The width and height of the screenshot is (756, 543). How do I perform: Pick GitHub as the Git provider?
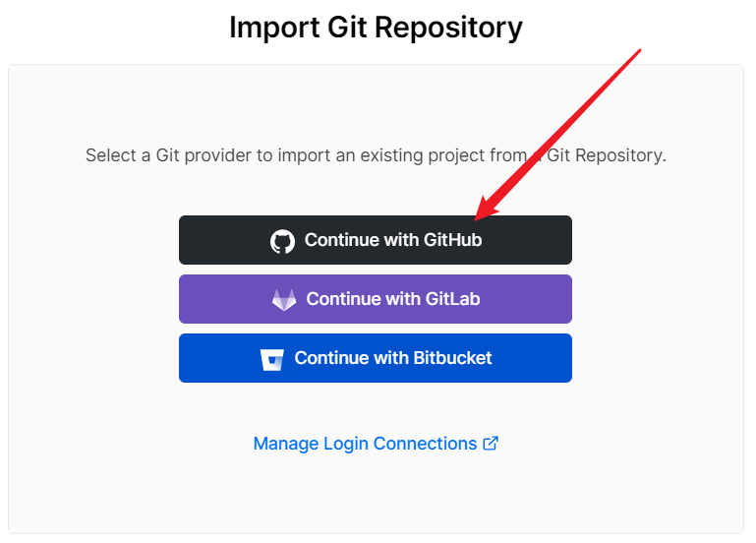coord(376,240)
